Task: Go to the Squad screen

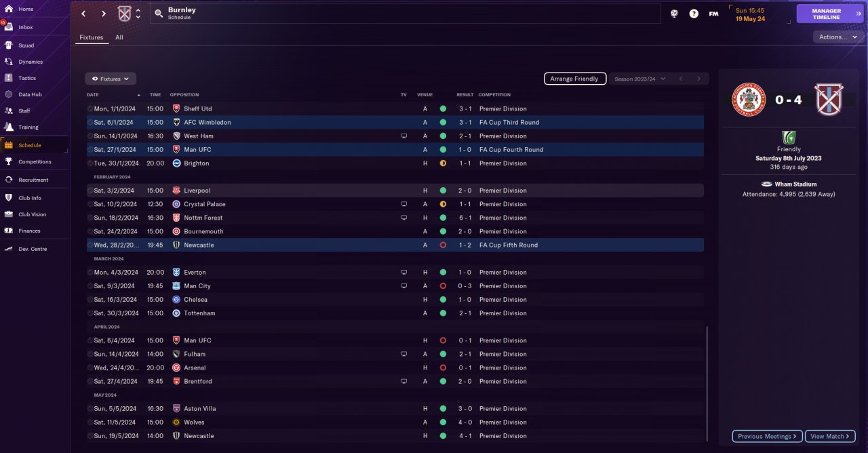Action: tap(34, 45)
